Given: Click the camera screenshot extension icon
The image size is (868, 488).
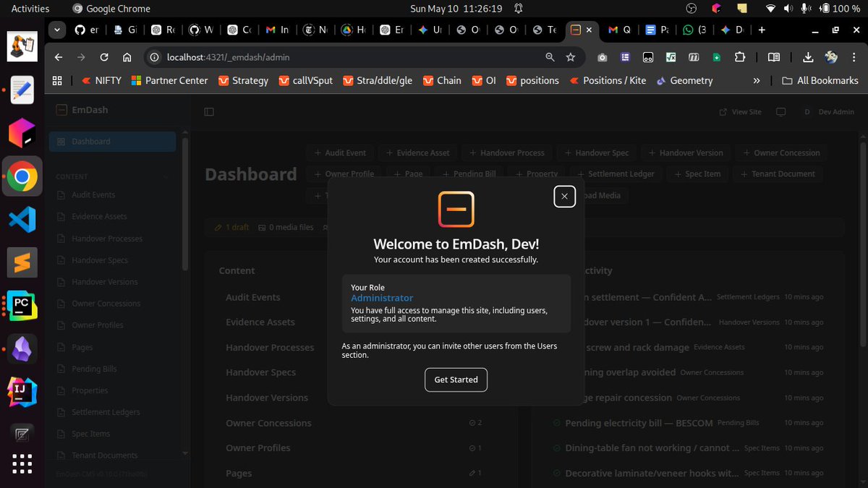Looking at the screenshot, I should coord(602,57).
